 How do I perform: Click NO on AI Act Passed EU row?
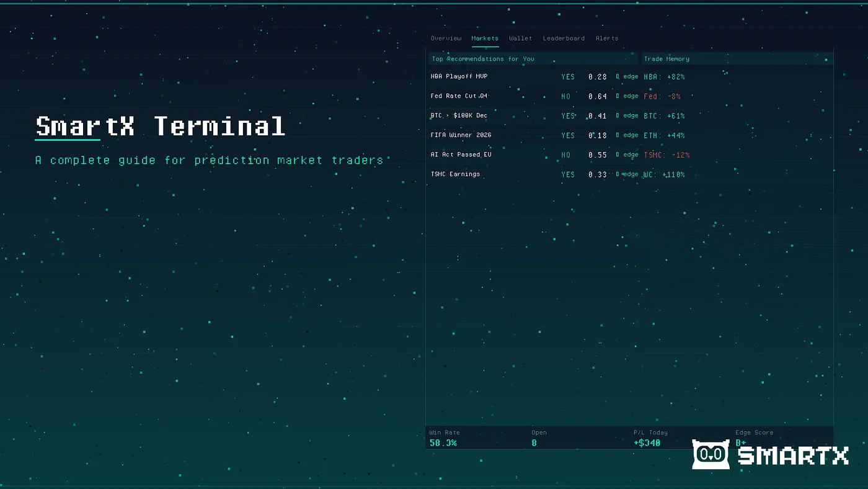[x=565, y=155]
